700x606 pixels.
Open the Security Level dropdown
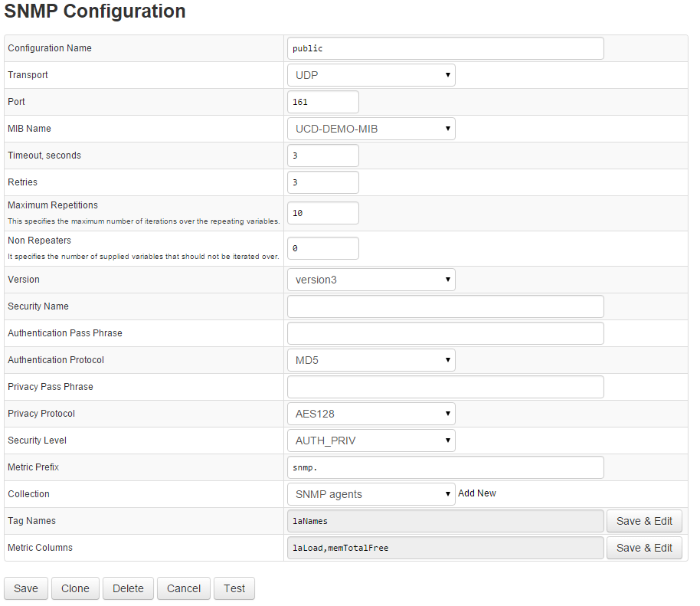371,440
